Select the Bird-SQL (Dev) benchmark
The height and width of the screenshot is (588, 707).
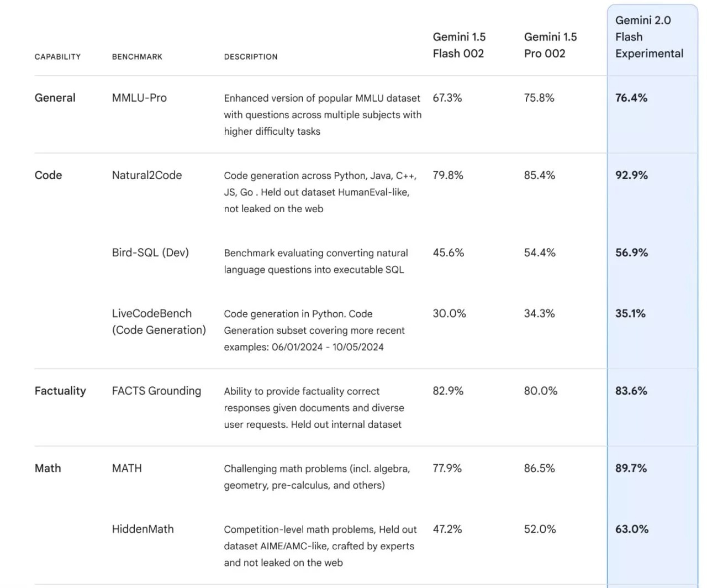pos(150,253)
